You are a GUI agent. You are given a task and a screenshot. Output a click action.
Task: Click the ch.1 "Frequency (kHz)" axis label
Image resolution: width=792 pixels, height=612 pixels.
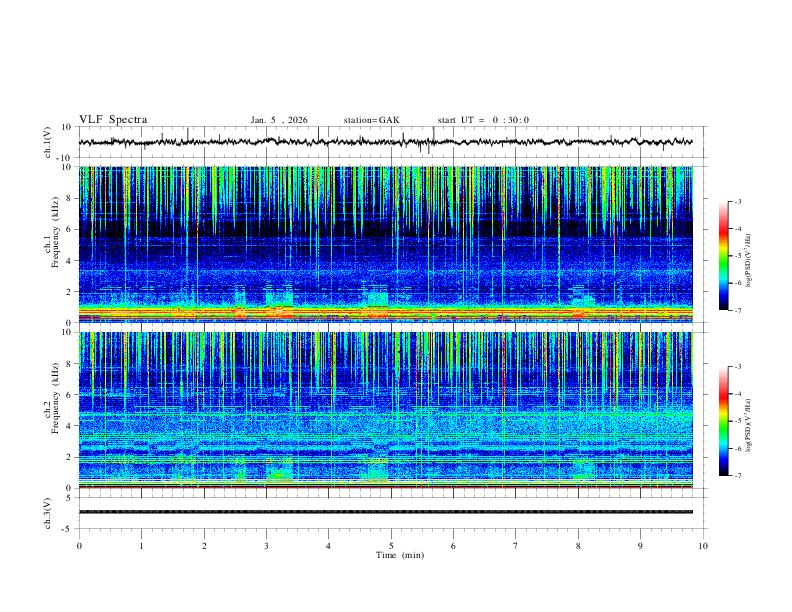click(x=55, y=233)
